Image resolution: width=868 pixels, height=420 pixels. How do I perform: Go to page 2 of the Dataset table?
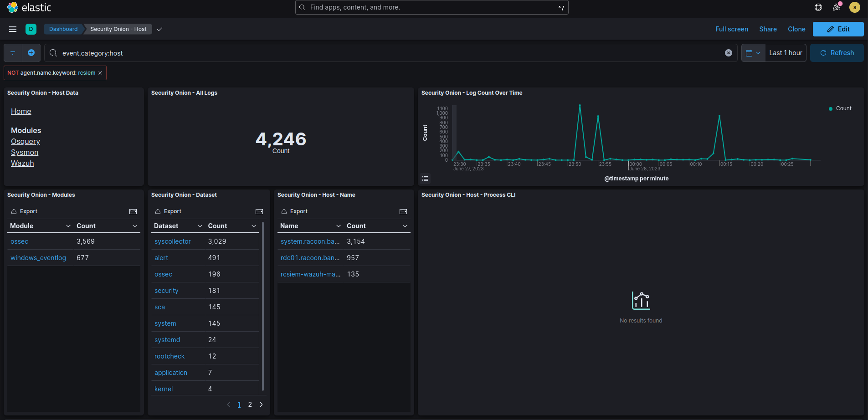250,404
